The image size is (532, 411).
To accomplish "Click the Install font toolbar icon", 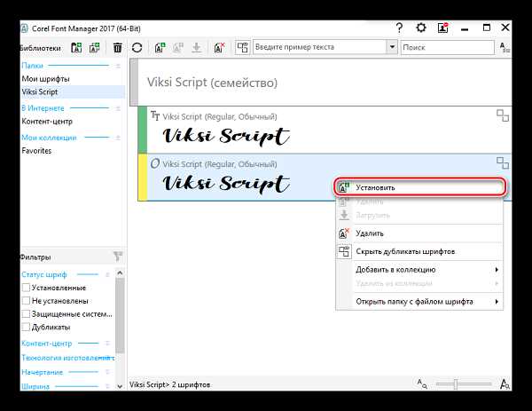I will [160, 48].
